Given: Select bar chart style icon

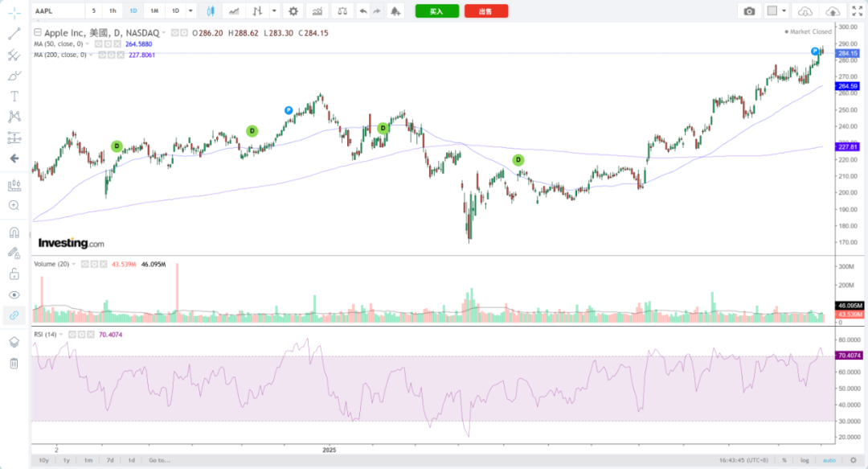Looking at the screenshot, I should [257, 11].
